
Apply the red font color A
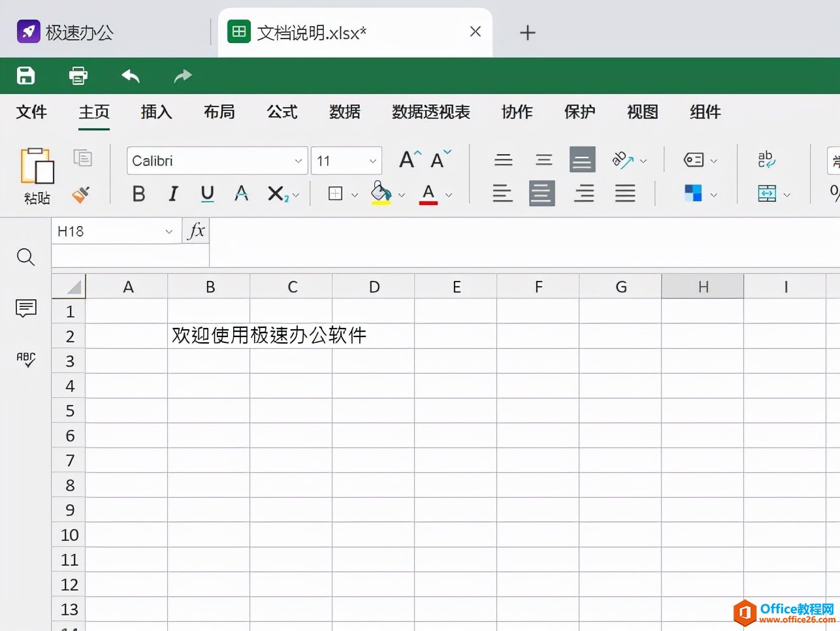(x=428, y=194)
